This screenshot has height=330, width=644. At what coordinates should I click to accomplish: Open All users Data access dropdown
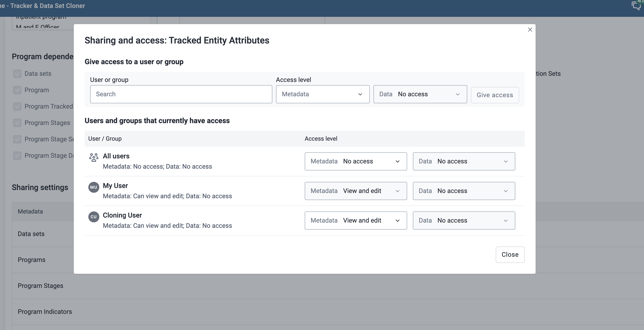(x=464, y=161)
